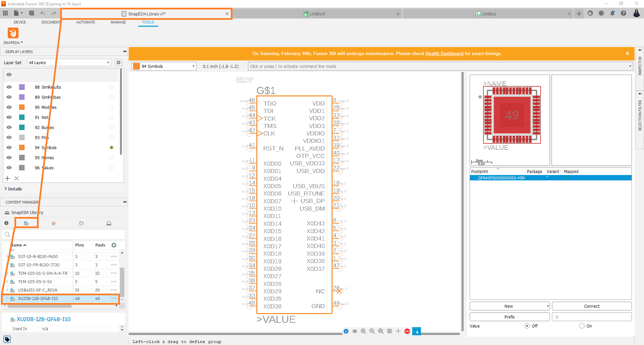644x345 pixels.
Task: Open the 3D models icon in Content Manager
Action: [x=109, y=223]
